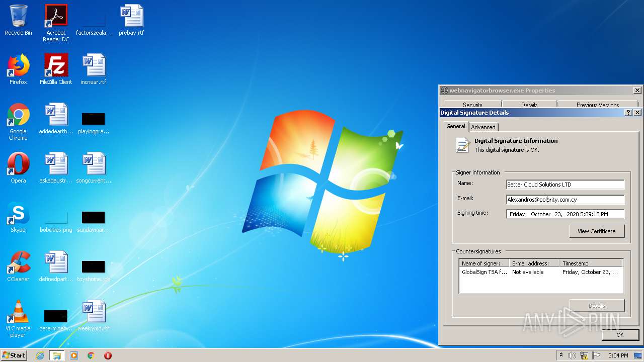Close the Digital Signature Details dialog
This screenshot has height=362, width=644.
637,113
